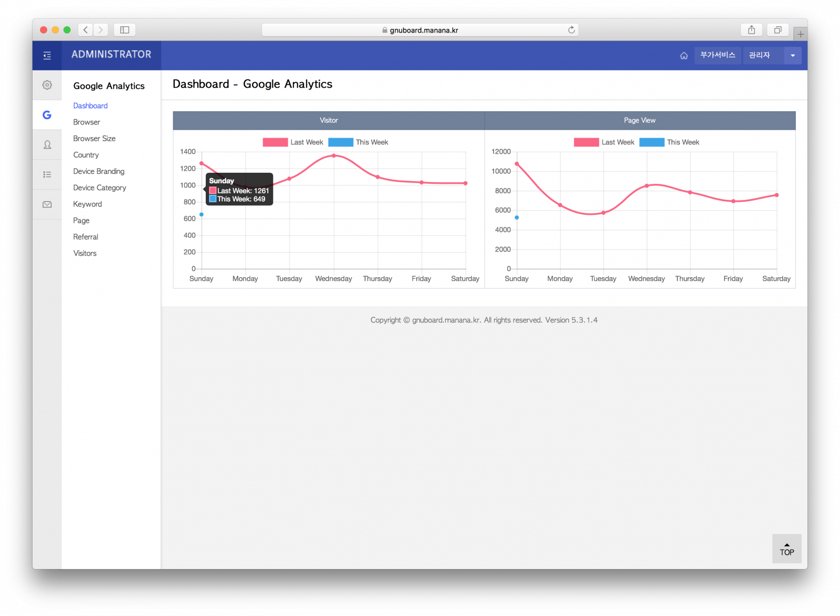Click the blue This Week swatch in Page View
Viewport: 840px width, 616px height.
pos(652,142)
